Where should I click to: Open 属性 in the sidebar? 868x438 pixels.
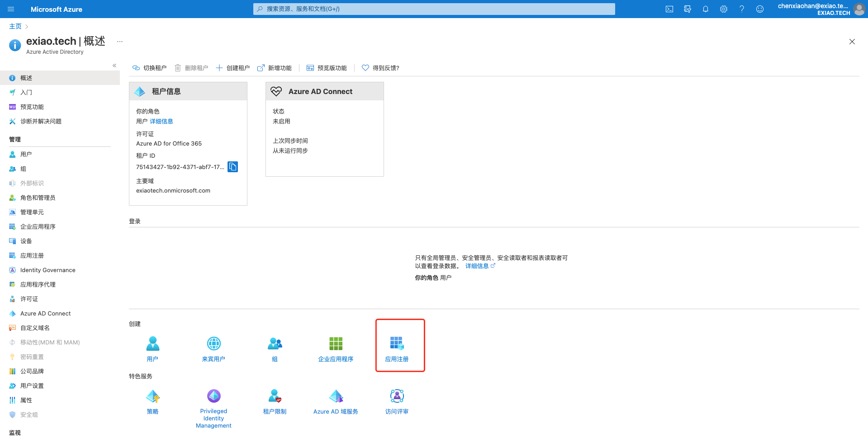pos(60,400)
